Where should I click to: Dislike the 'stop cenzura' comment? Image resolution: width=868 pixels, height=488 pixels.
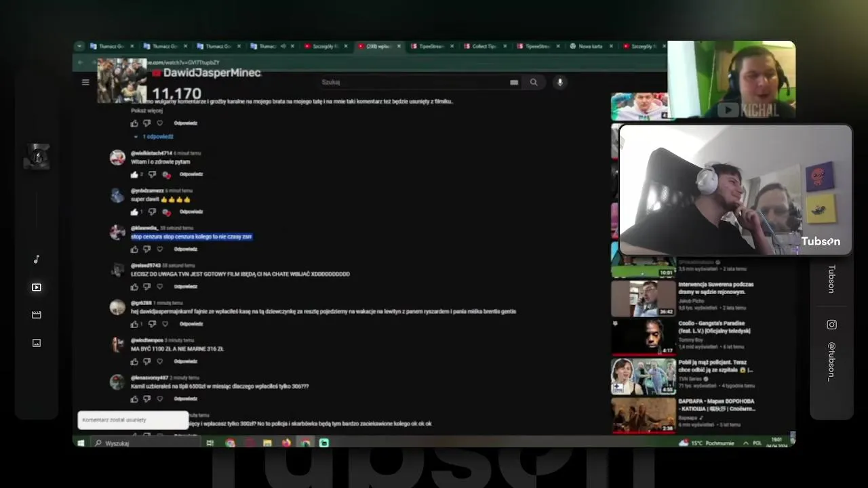pos(146,249)
